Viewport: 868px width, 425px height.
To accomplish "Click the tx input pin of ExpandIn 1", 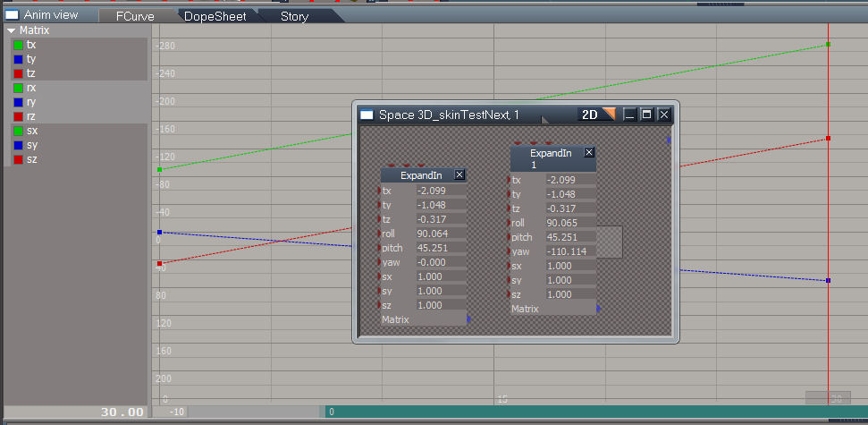I will tap(509, 180).
